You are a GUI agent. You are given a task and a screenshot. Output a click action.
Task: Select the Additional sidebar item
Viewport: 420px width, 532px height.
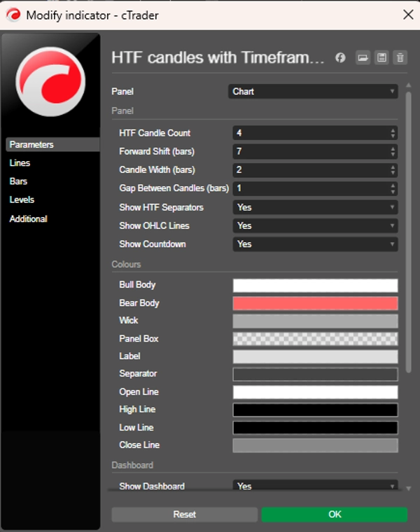tap(28, 219)
